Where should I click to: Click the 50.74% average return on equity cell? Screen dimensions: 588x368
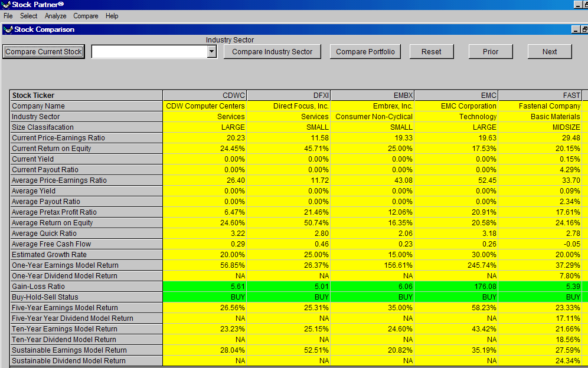[x=289, y=222]
